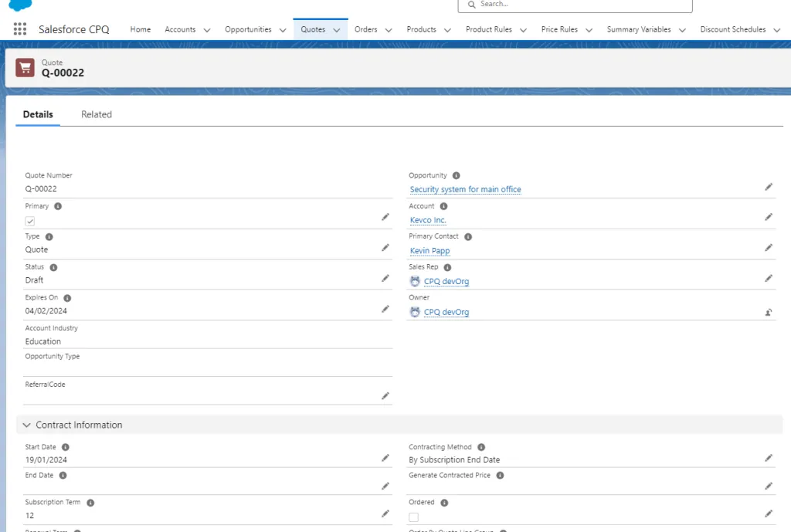Screen dimensions: 791x532
Task: Edit the Contracting Method pencil icon
Action: coord(769,458)
